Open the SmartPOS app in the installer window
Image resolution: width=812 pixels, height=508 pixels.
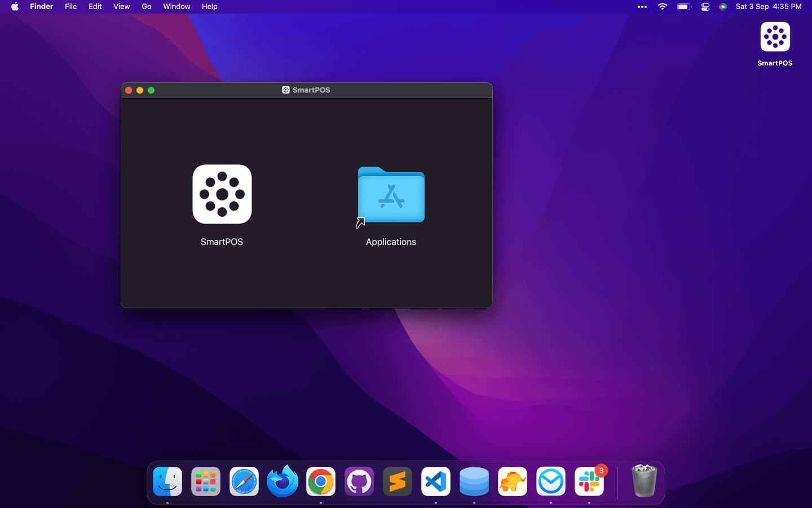click(x=222, y=194)
